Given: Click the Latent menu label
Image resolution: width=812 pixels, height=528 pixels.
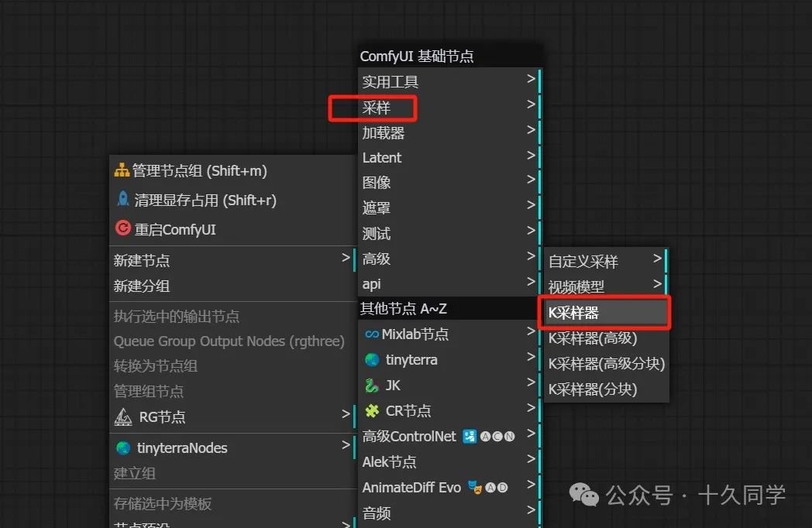Looking at the screenshot, I should 382,157.
